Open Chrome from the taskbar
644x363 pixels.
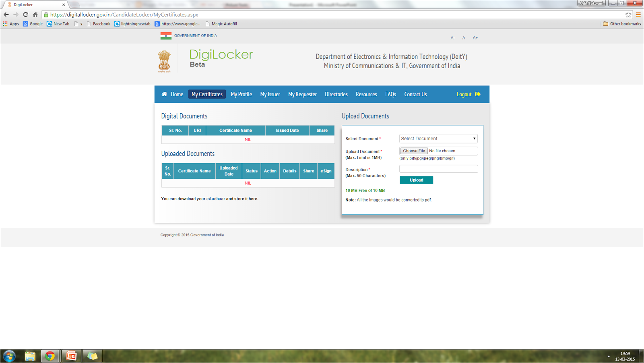tap(50, 356)
